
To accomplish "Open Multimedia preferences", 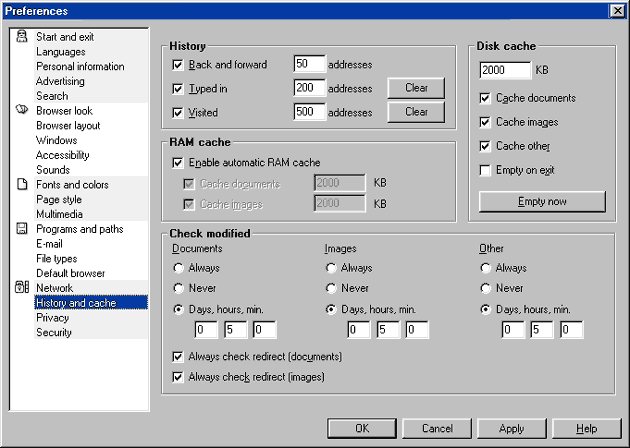I will (x=59, y=214).
